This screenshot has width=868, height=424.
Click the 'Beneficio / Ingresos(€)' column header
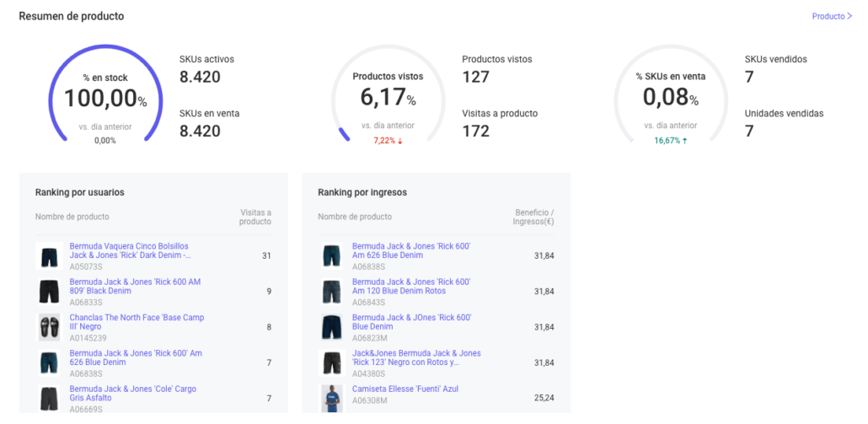tap(534, 217)
